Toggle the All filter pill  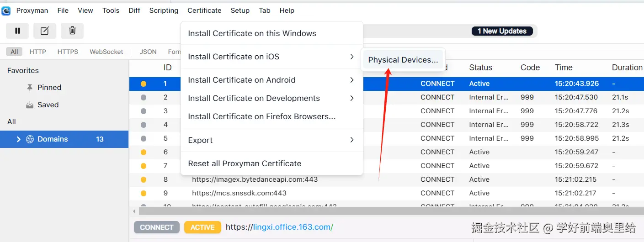pos(14,52)
